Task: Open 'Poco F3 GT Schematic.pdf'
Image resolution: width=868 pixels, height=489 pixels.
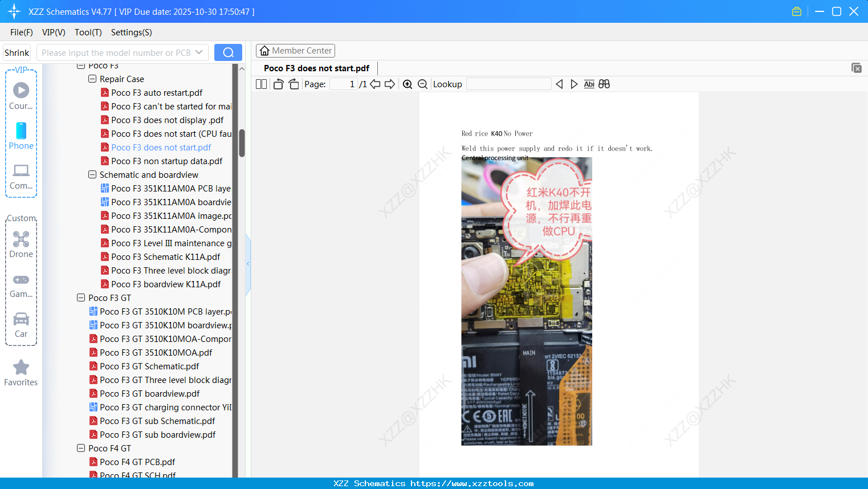Action: coord(149,366)
